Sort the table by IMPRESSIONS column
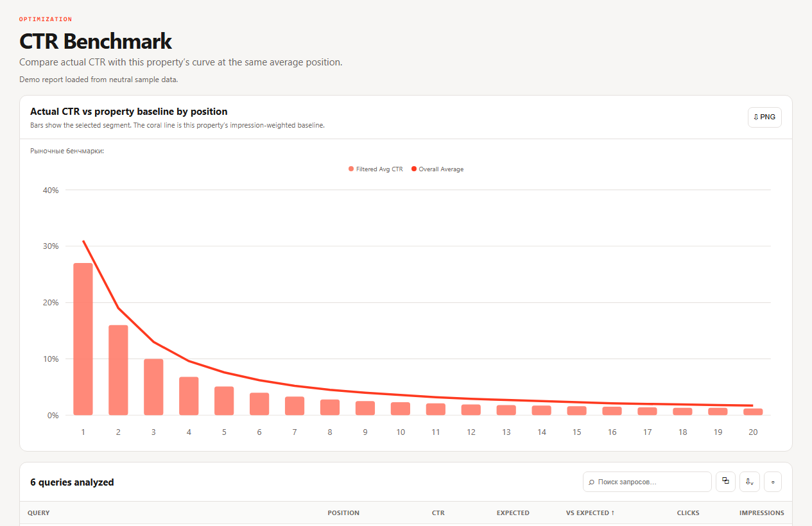This screenshot has width=812, height=526. click(762, 513)
